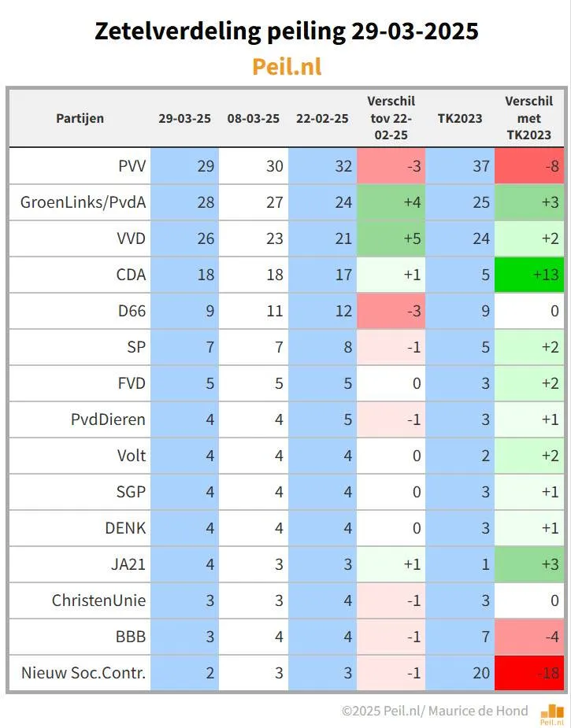Image resolution: width=571 pixels, height=728 pixels.
Task: Select the JA21 party row label
Action: pyautogui.click(x=128, y=564)
